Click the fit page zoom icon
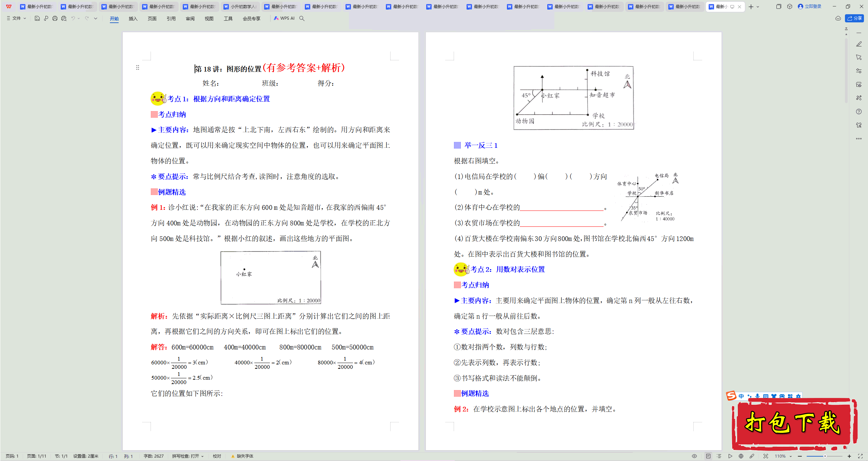The image size is (868, 461). [766, 456]
